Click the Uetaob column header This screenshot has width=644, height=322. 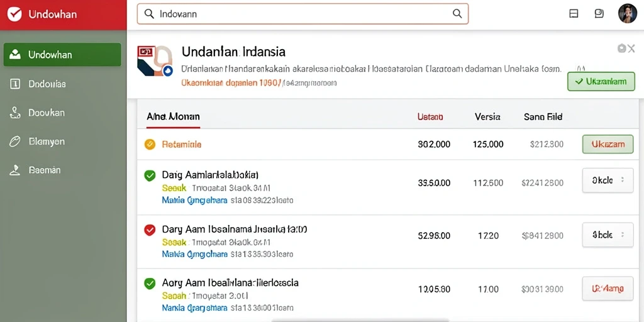point(430,117)
